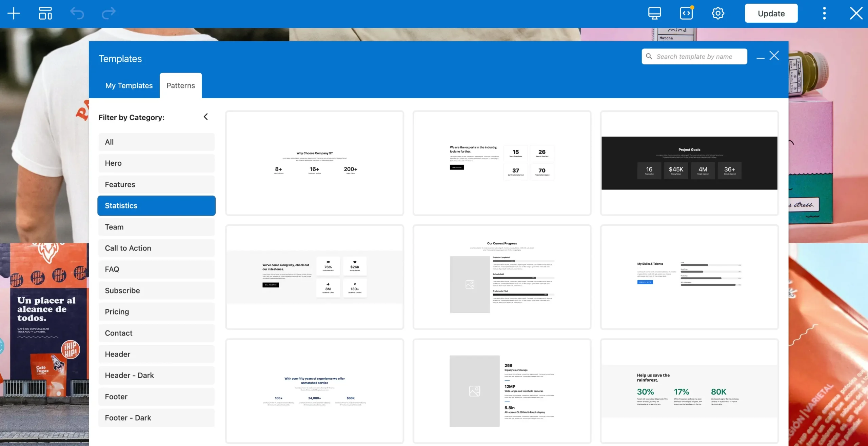The image size is (868, 446).
Task: Click the redo arrow icon
Action: pos(108,14)
